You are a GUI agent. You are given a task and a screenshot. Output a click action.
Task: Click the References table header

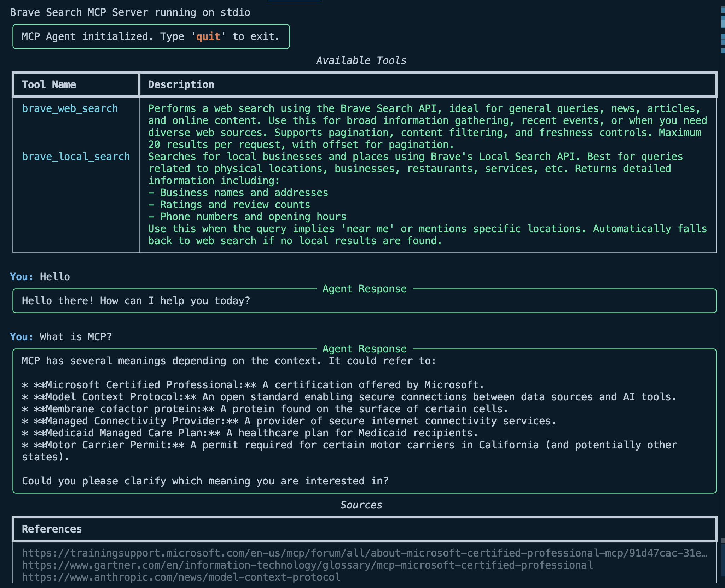click(52, 529)
